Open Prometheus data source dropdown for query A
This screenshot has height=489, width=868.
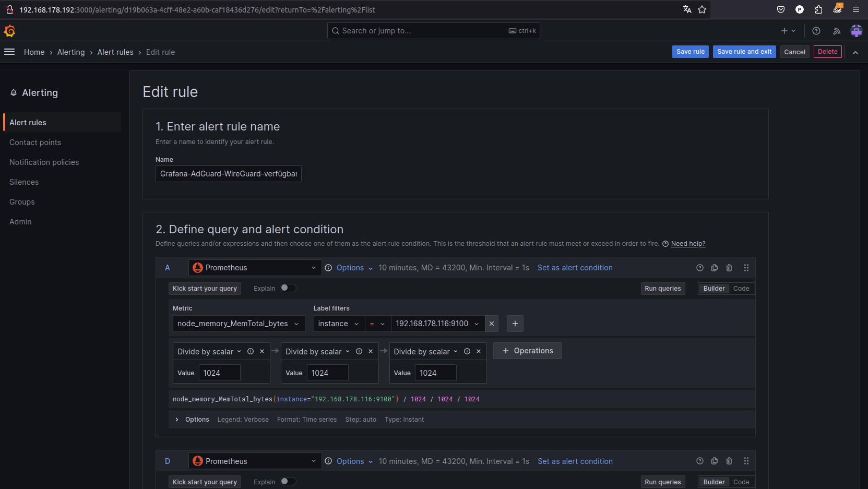pos(255,268)
